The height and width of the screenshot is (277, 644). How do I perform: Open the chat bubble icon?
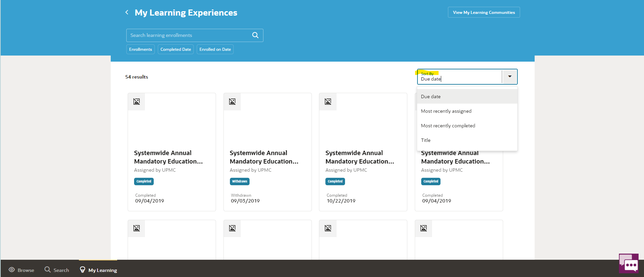[628, 263]
